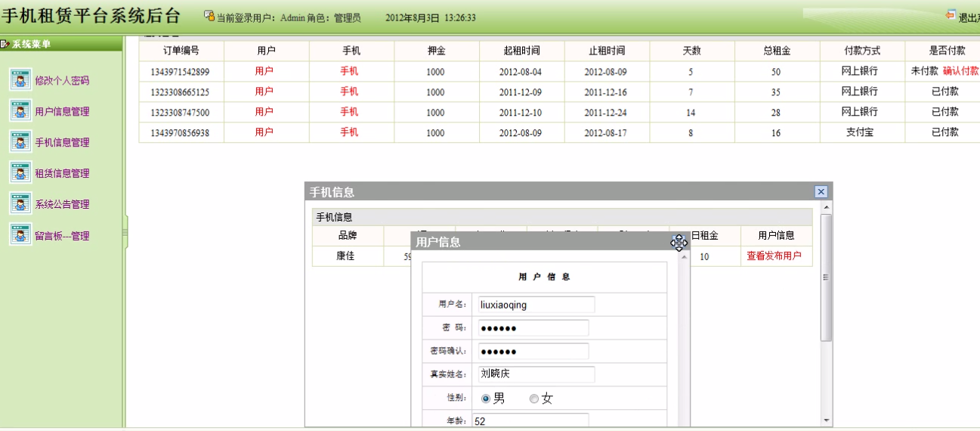The width and height of the screenshot is (980, 431).
Task: Click the 用户信息 column header in 手机信息 table
Action: 776,236
